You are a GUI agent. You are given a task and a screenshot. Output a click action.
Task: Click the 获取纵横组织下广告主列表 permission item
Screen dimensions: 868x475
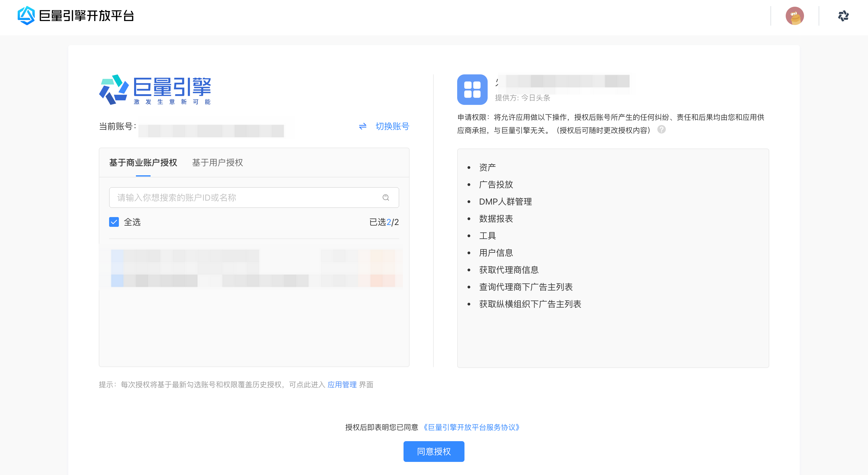pos(530,304)
